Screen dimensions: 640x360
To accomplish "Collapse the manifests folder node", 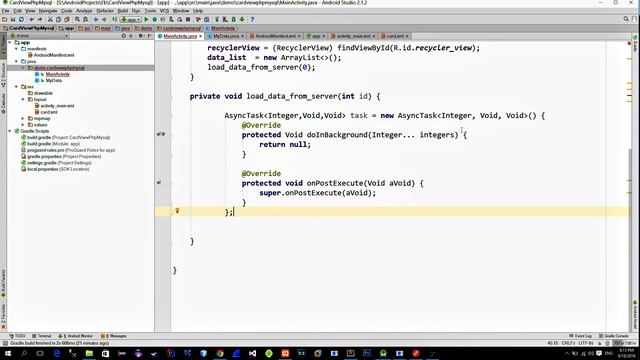I will tap(16, 49).
